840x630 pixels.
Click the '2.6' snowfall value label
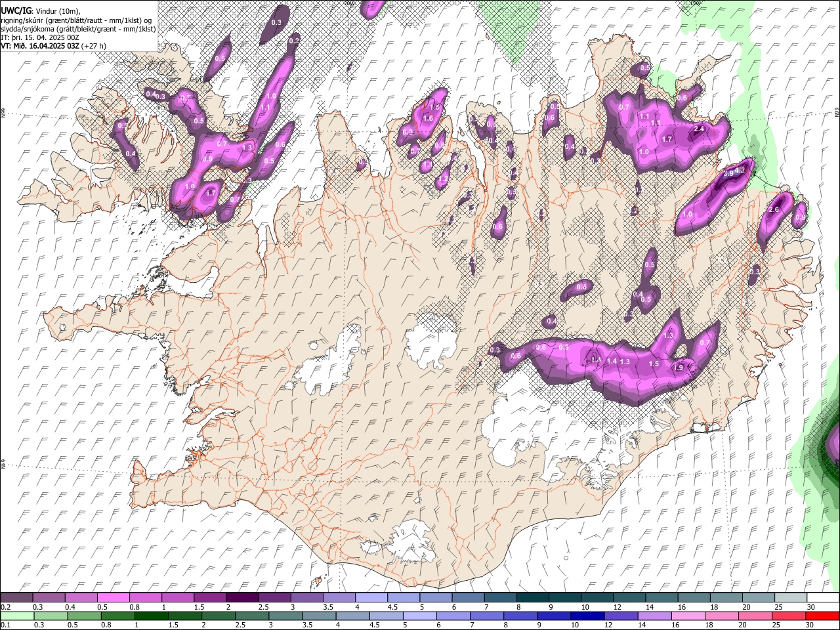pyautogui.click(x=773, y=210)
